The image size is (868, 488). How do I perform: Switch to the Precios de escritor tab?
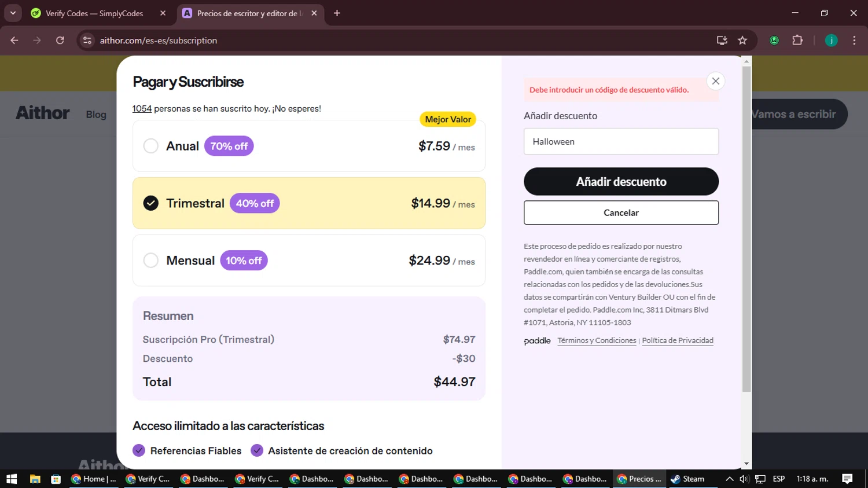click(x=249, y=13)
